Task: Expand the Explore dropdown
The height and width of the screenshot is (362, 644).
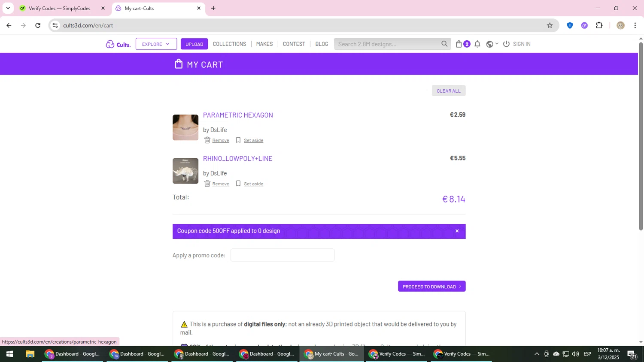Action: pyautogui.click(x=156, y=44)
